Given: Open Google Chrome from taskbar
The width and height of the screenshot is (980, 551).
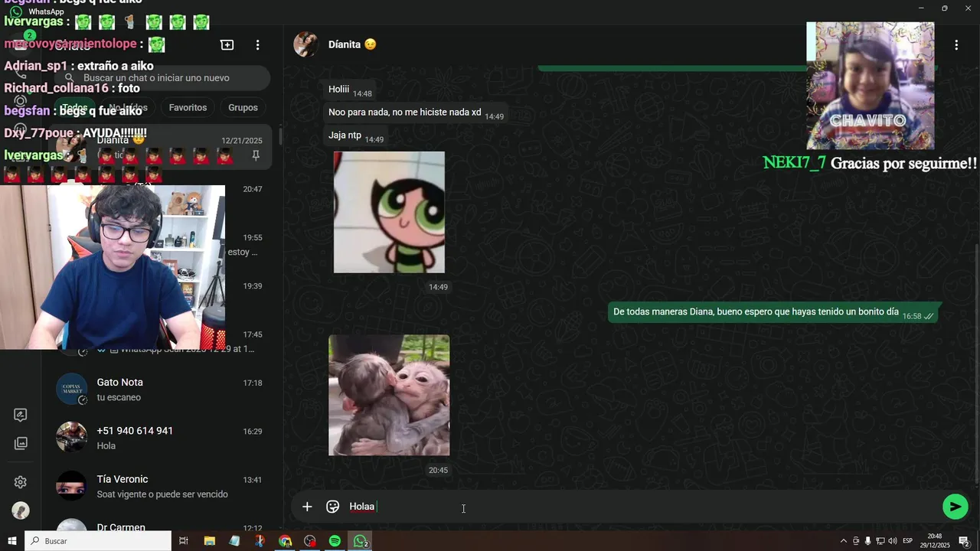Looking at the screenshot, I should (x=285, y=541).
